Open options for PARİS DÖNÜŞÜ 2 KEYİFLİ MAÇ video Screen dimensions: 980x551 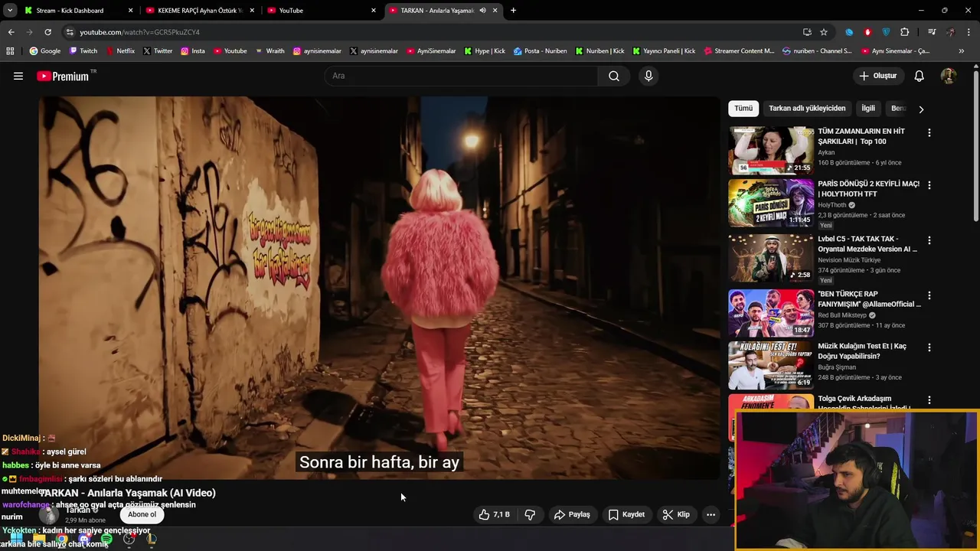(x=929, y=185)
